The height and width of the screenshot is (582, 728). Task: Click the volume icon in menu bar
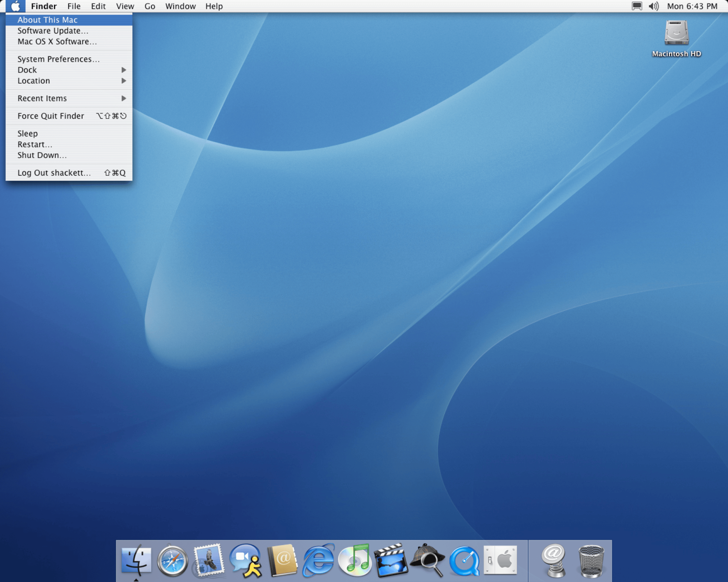[x=653, y=6]
